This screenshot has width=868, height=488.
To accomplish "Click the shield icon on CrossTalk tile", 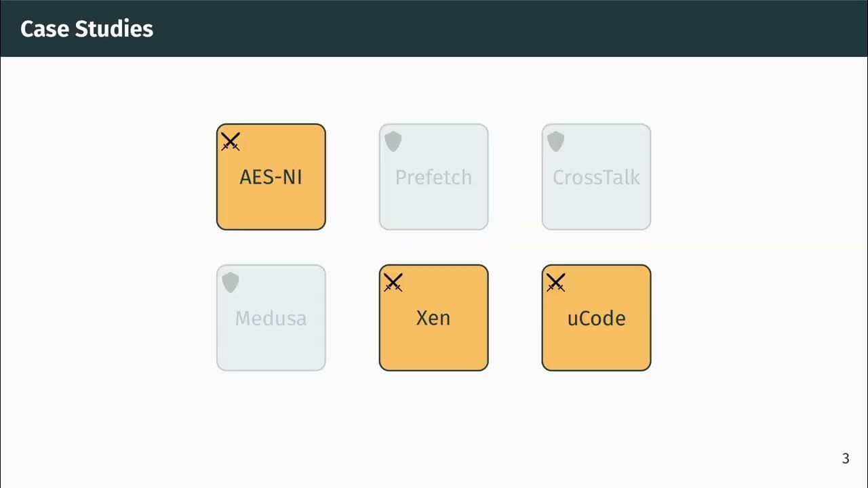I will (x=556, y=142).
